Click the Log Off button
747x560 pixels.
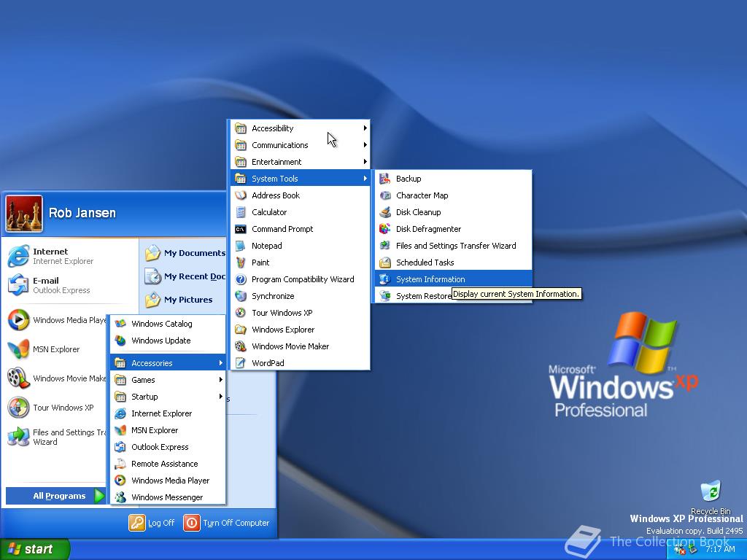(152, 523)
